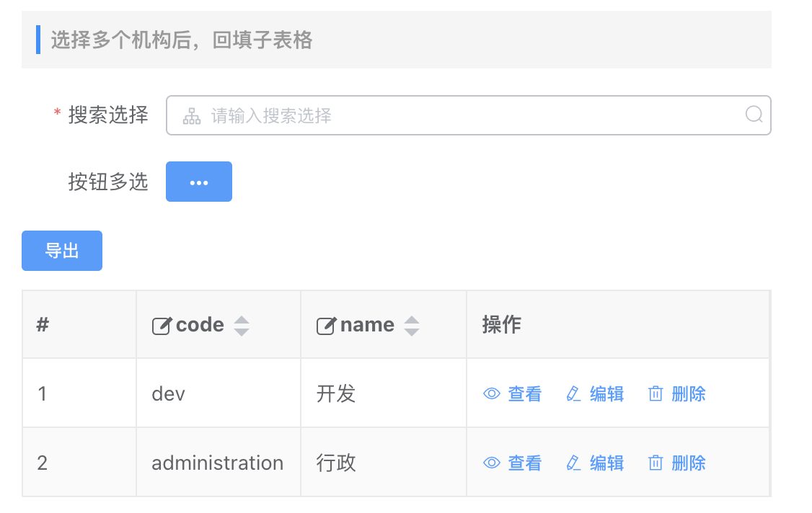The image size is (812, 513).
Task: Click the pencil icon in administration row
Action: tap(574, 463)
